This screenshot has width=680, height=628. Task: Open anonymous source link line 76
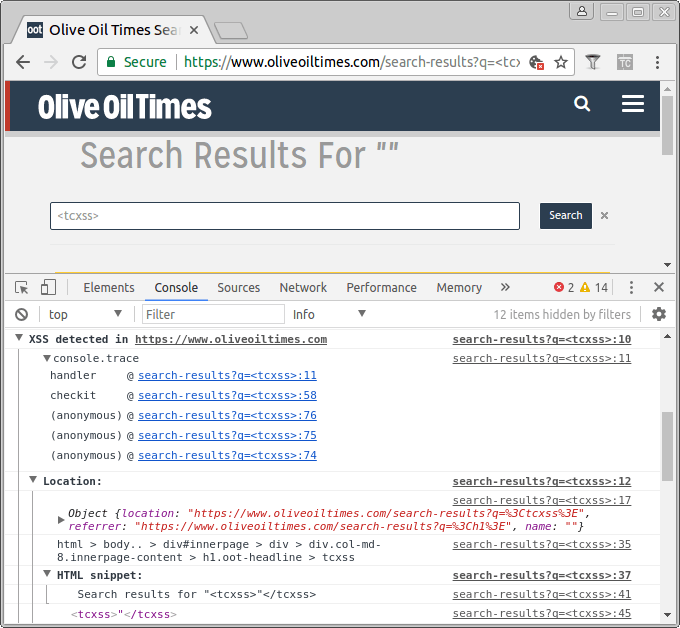point(227,415)
